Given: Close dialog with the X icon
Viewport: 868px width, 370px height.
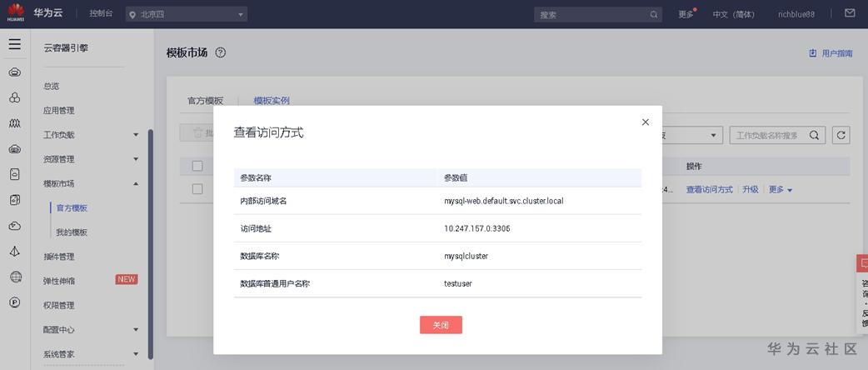Looking at the screenshot, I should tap(645, 122).
